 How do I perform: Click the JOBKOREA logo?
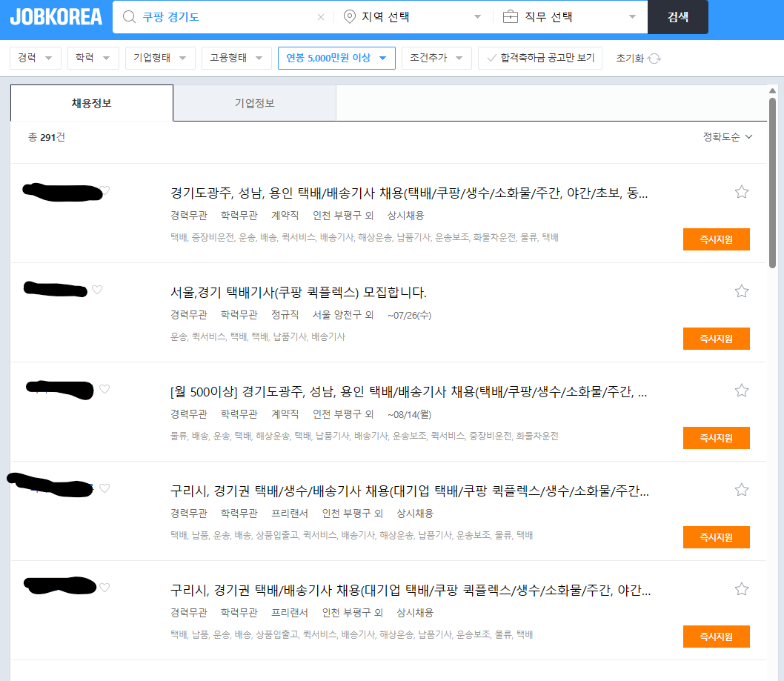(56, 17)
